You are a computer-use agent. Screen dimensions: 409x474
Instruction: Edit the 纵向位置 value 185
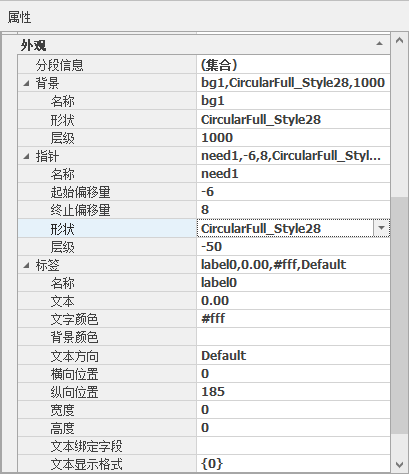point(293,392)
